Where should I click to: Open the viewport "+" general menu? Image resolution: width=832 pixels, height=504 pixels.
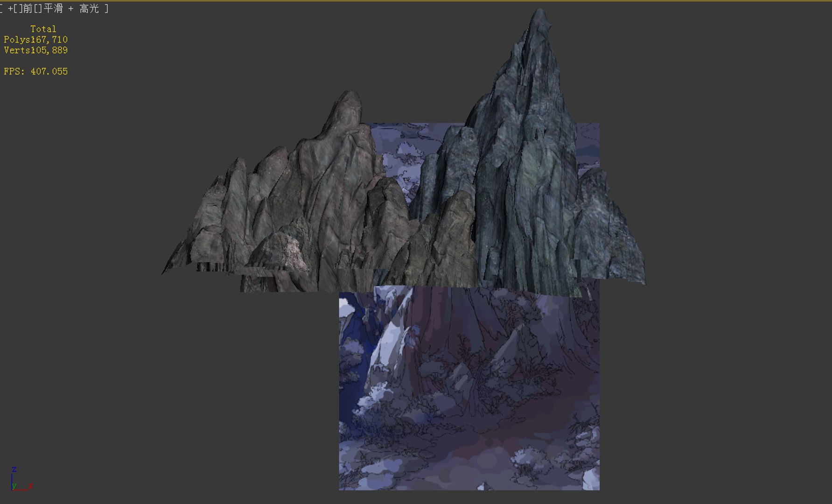11,9
